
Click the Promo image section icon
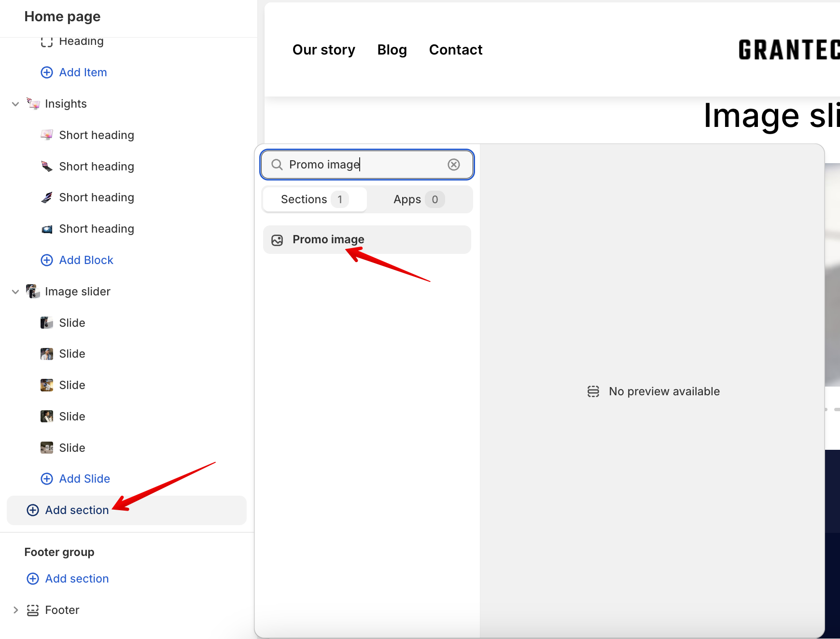277,240
